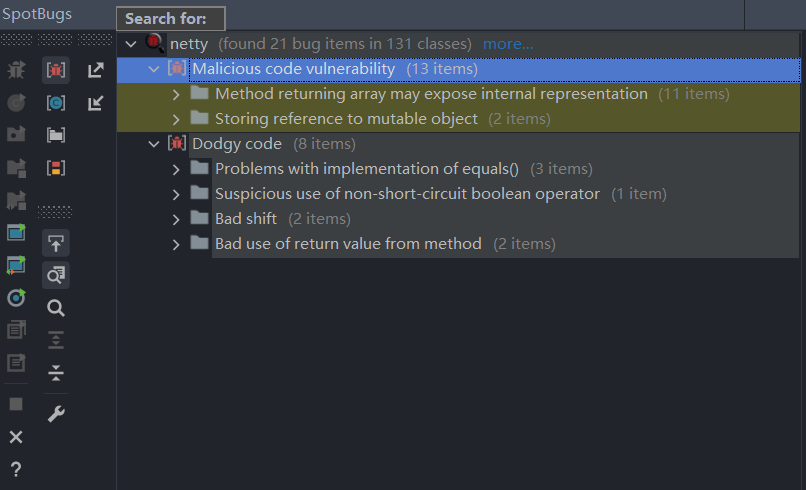Stop the running SpotBugs analysis
The height and width of the screenshot is (490, 806).
(16, 404)
